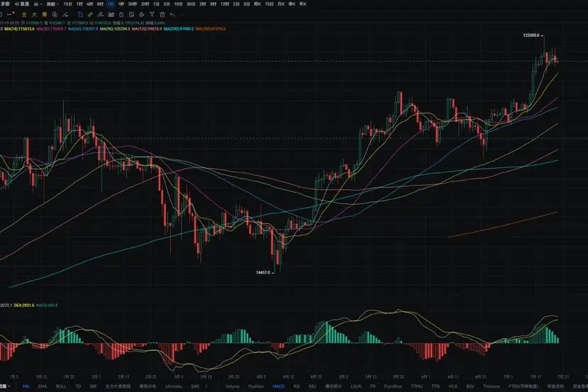This screenshot has width=588, height=392.
Task: Open the more options dots icon
Action: 10,14
